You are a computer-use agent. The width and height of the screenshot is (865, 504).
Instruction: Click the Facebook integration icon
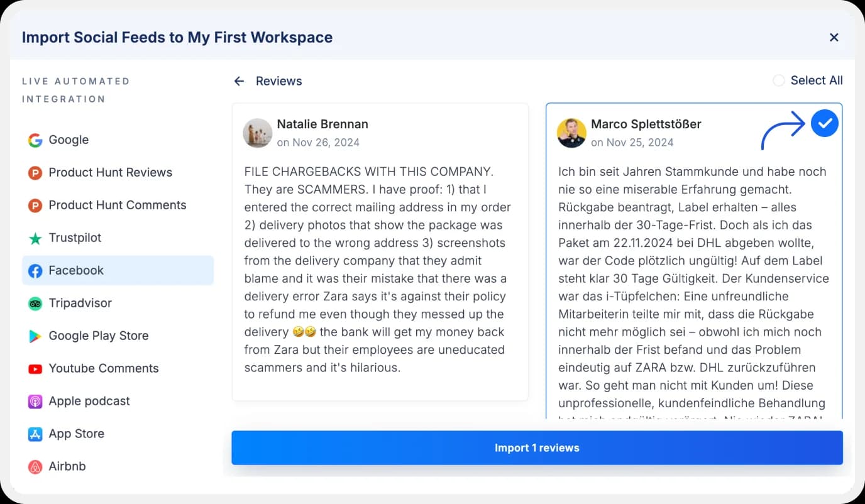point(36,270)
